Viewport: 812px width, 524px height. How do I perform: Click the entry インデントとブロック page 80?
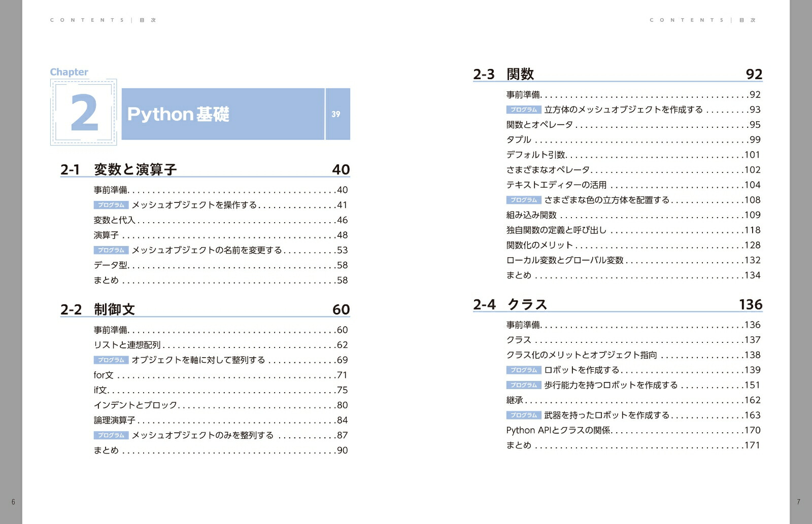click(x=134, y=405)
